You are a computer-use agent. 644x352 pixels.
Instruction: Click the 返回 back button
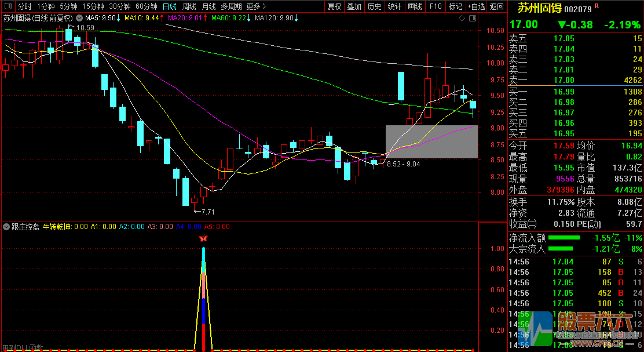[496, 7]
